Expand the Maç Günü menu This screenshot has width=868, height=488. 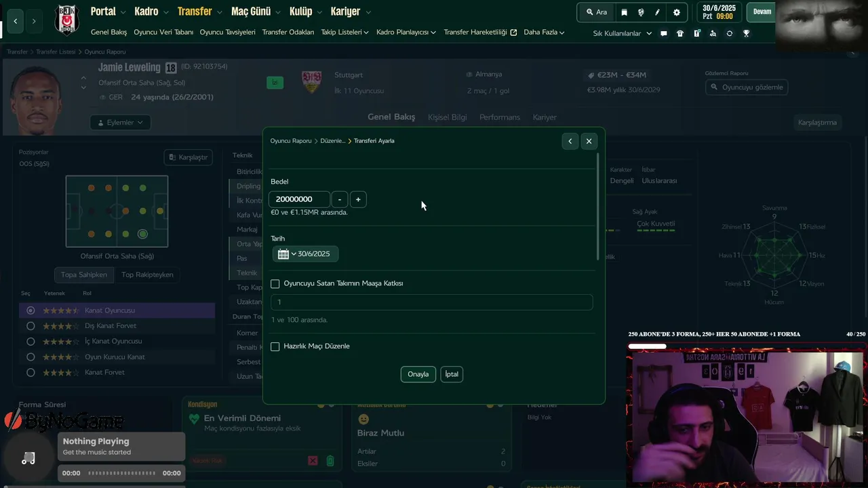coord(256,12)
